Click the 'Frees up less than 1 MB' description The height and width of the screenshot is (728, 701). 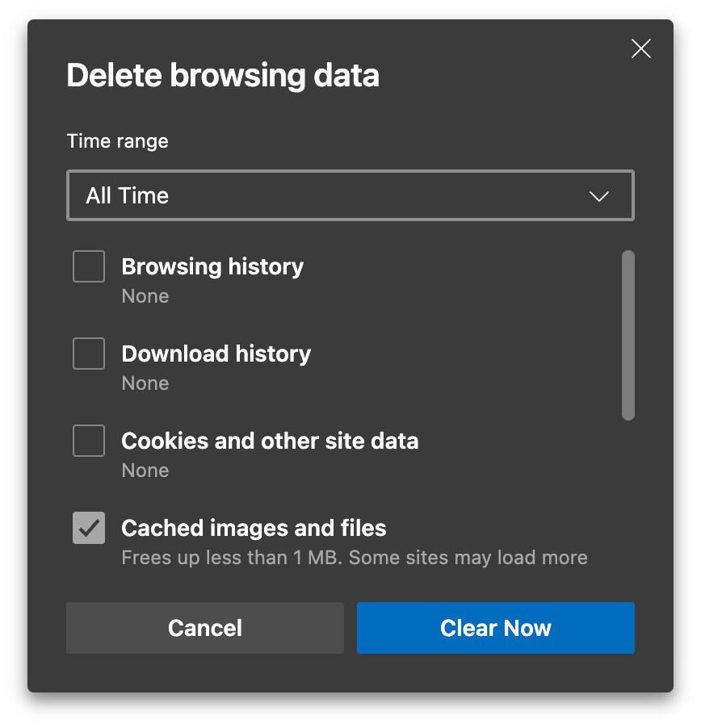(x=354, y=558)
